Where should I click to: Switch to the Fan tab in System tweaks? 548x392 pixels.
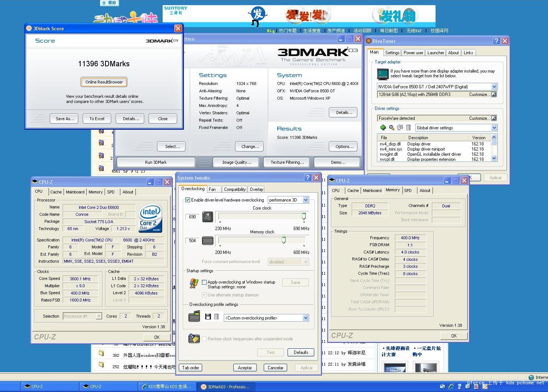[x=212, y=189]
